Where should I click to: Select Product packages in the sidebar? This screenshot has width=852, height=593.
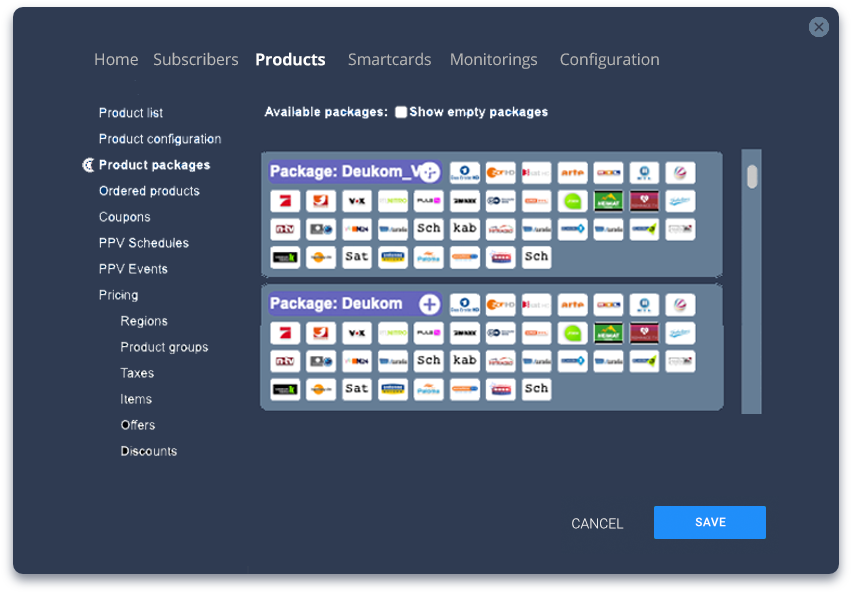tap(154, 165)
